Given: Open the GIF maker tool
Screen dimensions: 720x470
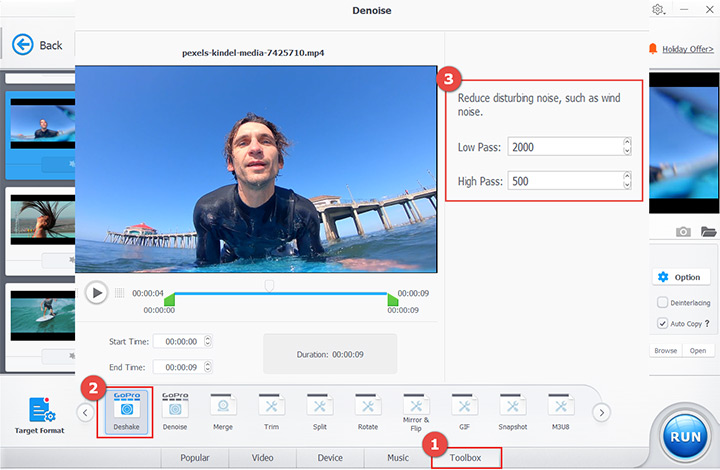Looking at the screenshot, I should point(464,410).
